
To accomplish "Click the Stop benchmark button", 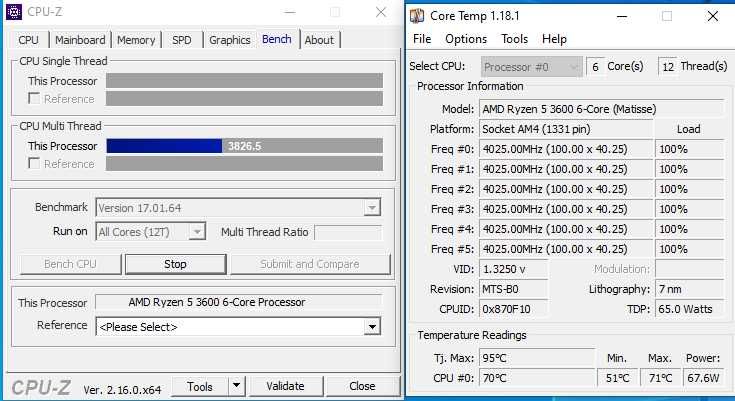I will (x=175, y=264).
